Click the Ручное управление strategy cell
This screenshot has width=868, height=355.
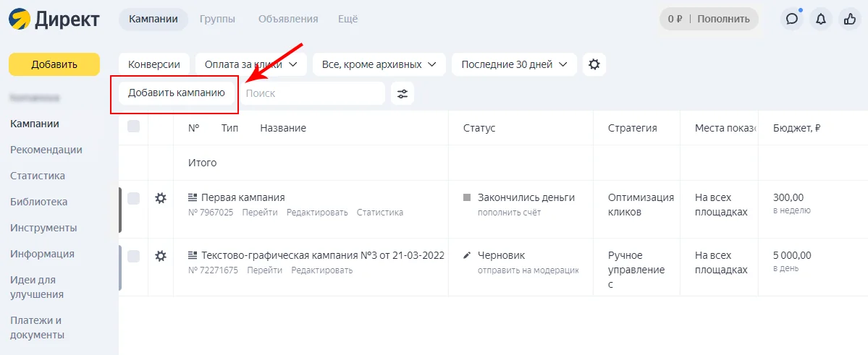tap(636, 270)
